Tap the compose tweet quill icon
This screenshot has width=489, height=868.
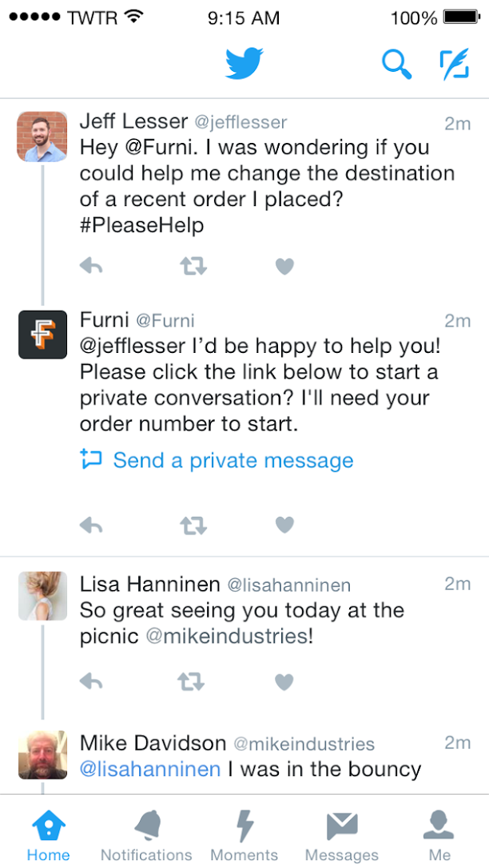tap(455, 64)
